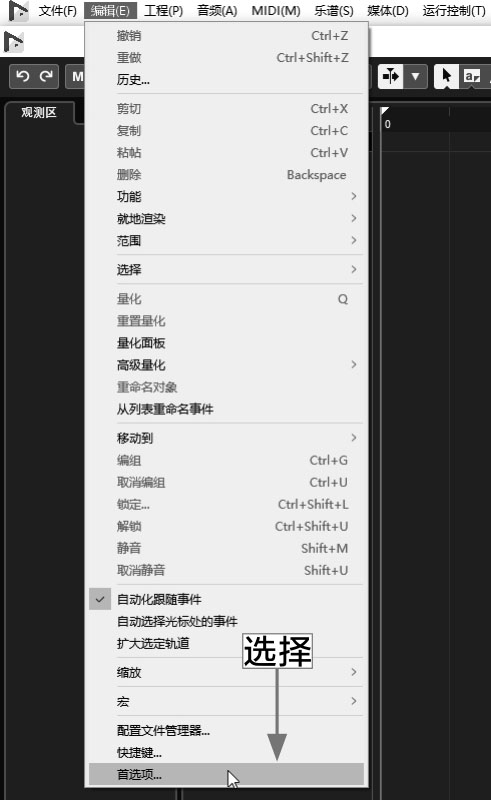The width and height of the screenshot is (491, 800).
Task: Switch to the 观测区 tab
Action: point(39,113)
